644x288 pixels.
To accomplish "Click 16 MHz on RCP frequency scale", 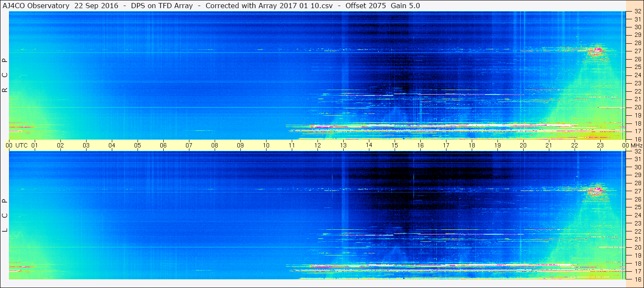I will pos(638,139).
